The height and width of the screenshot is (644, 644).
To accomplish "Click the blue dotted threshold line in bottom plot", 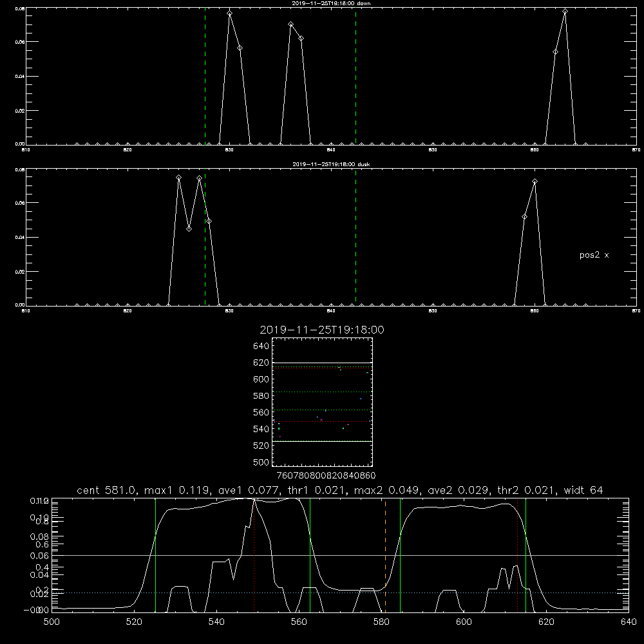I will (340, 592).
